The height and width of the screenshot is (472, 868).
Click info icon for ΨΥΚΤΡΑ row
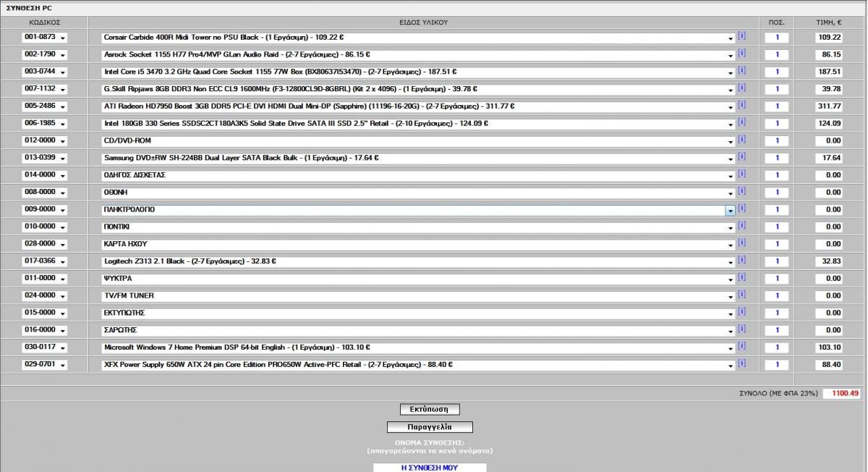[742, 277]
